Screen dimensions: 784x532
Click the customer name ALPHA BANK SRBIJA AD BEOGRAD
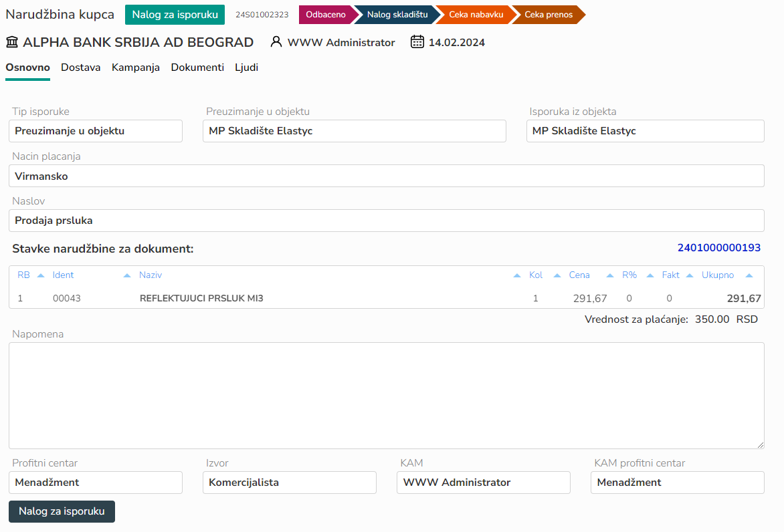138,42
